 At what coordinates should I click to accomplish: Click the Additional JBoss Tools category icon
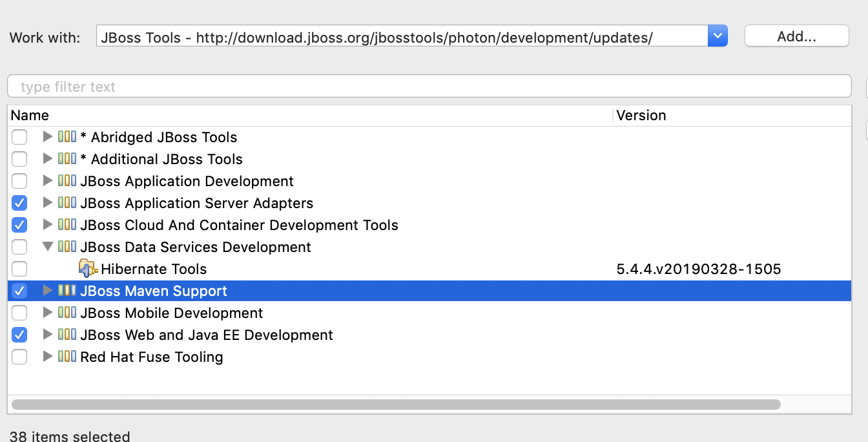[x=67, y=159]
